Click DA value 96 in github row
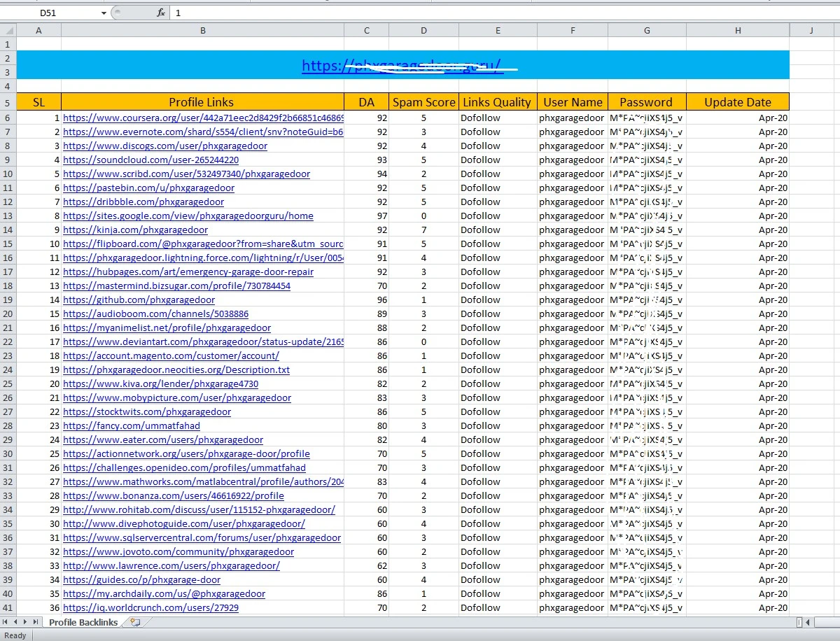This screenshot has height=641, width=840. 367,300
